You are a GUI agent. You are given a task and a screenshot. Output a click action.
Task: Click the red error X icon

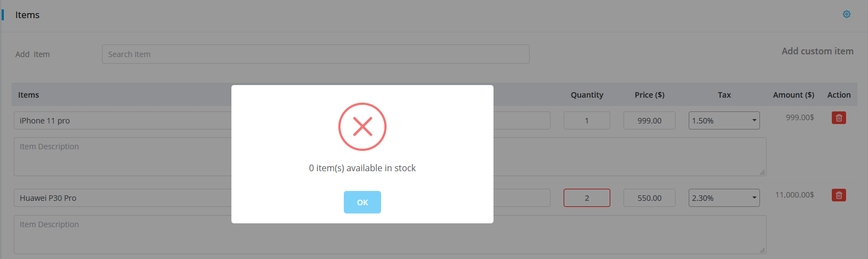click(x=362, y=127)
